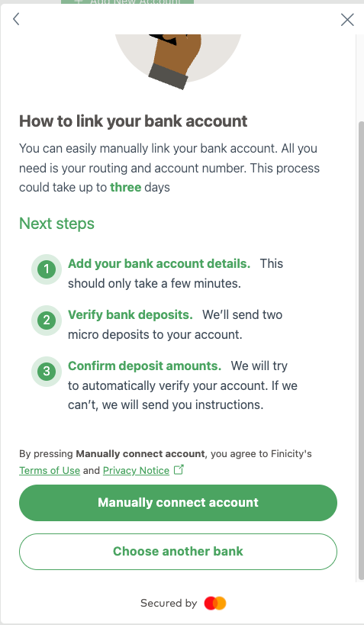Click the Confirm deposit amounts heading
Viewport: 364px width, 625px height.
click(145, 366)
